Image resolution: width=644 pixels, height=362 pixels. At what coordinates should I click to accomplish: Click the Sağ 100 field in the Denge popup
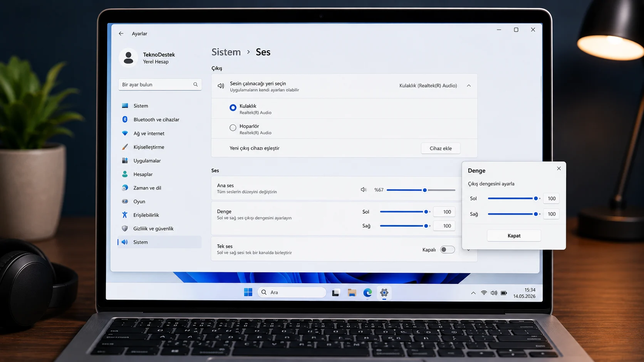coord(551,214)
